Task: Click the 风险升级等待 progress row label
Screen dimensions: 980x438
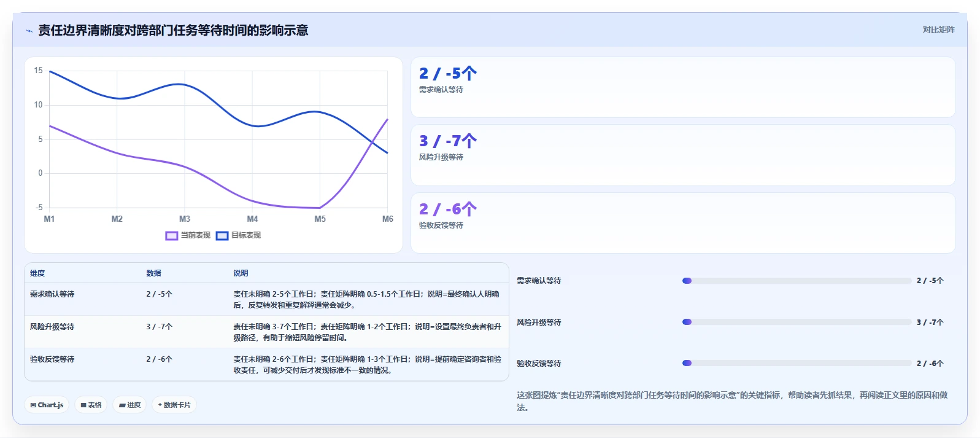Action: pyautogui.click(x=539, y=323)
